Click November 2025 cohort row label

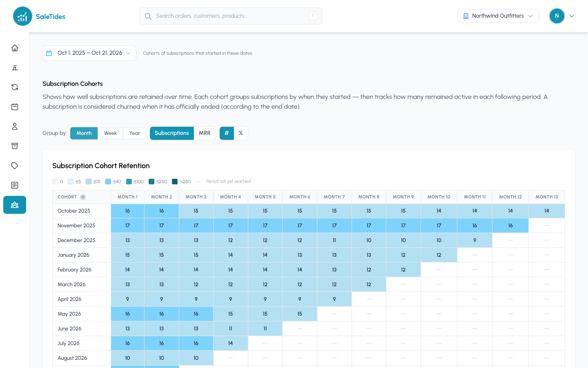point(76,226)
